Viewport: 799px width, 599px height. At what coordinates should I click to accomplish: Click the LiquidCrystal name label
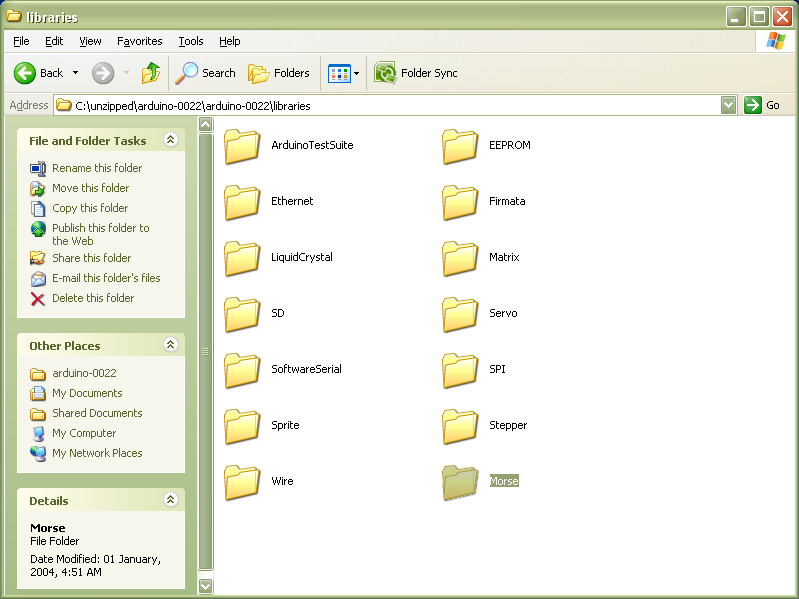[302, 257]
